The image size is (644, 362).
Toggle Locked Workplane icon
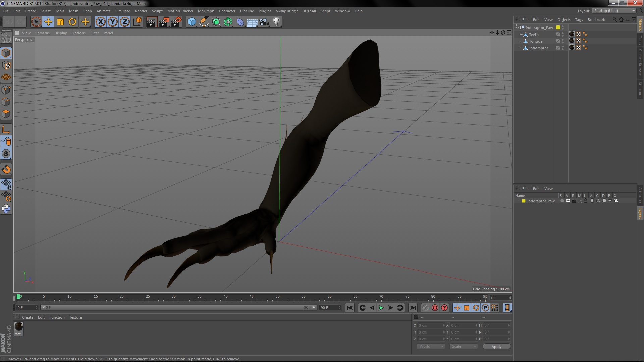6,184
